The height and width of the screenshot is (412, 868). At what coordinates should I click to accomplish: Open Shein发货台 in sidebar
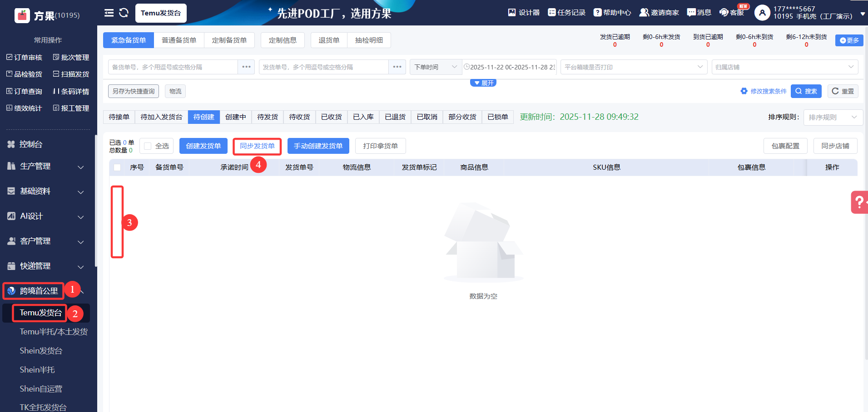tap(41, 351)
